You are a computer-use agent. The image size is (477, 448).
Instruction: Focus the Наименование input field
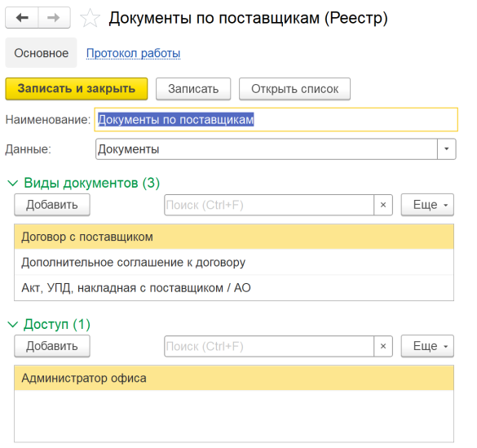coord(276,120)
